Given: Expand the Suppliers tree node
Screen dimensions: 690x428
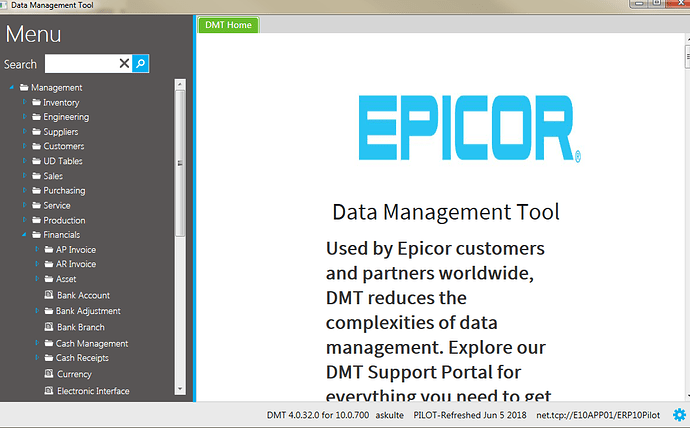Looking at the screenshot, I should pos(24,132).
